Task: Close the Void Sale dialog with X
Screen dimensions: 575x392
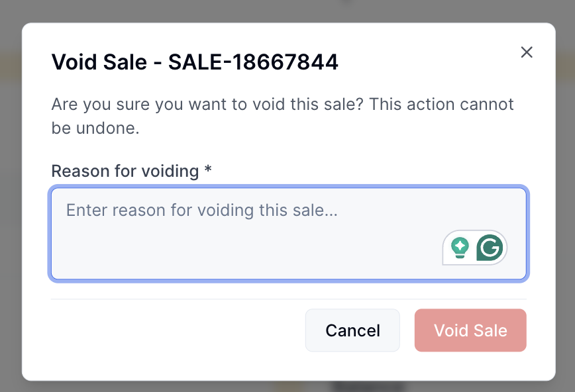Action: [527, 52]
